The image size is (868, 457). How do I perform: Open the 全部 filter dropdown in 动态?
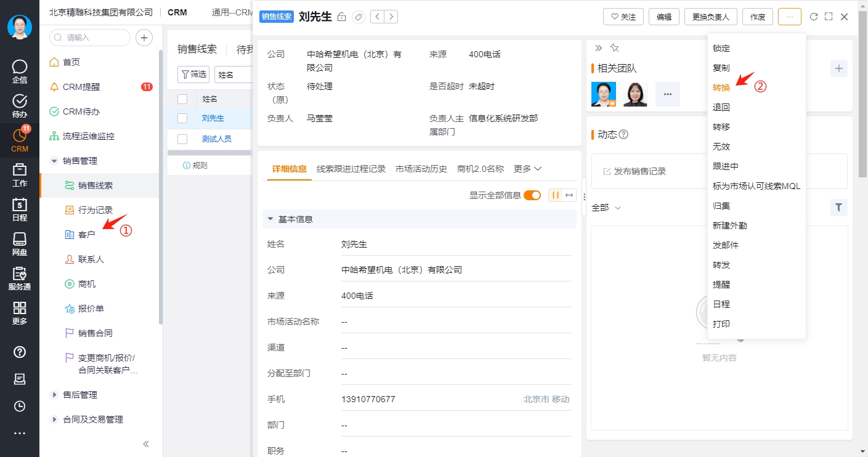pos(606,208)
